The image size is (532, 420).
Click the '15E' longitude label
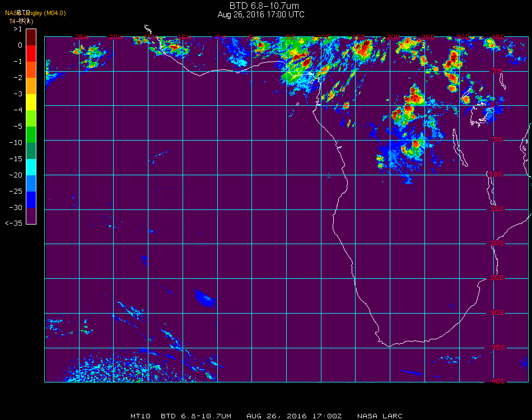point(358,37)
